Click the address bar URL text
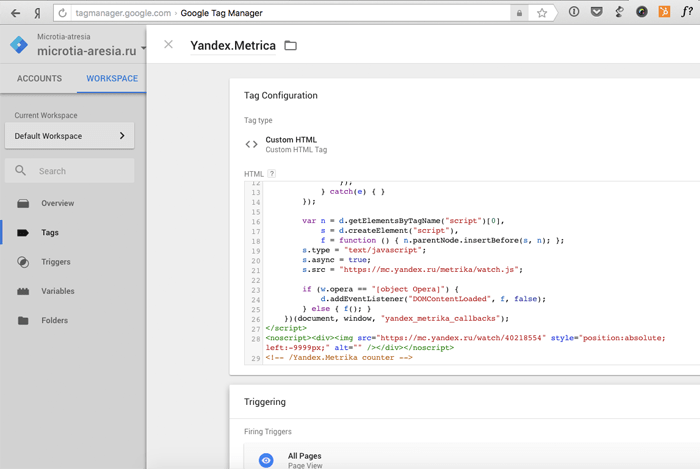The width and height of the screenshot is (700, 469). coord(169,13)
